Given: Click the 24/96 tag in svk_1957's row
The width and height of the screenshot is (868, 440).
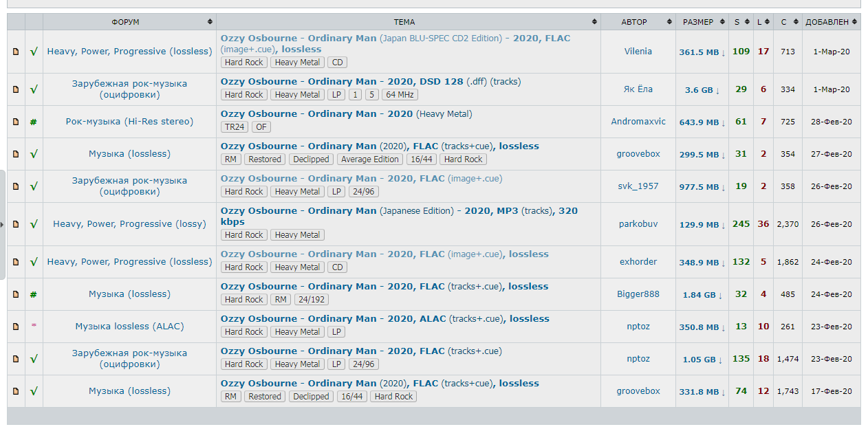Looking at the screenshot, I should click(363, 192).
